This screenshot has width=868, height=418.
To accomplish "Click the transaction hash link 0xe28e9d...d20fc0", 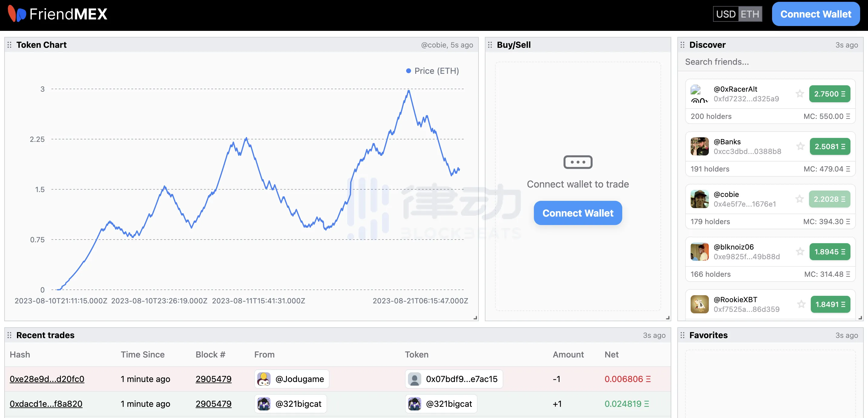I will 47,378.
